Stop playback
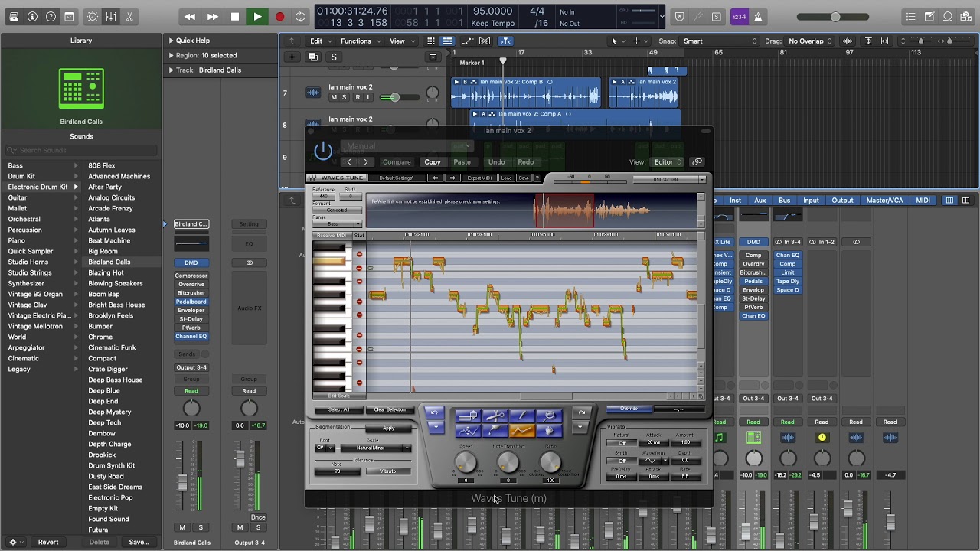The image size is (980, 551). tap(235, 17)
